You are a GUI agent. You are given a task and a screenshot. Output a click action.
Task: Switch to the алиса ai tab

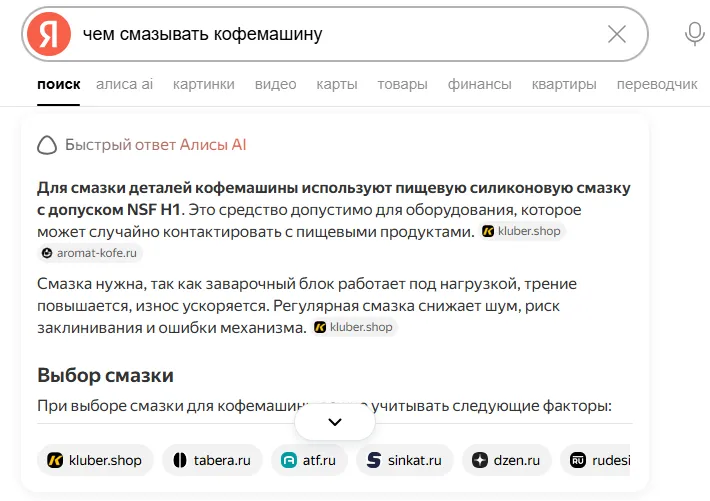(x=125, y=84)
